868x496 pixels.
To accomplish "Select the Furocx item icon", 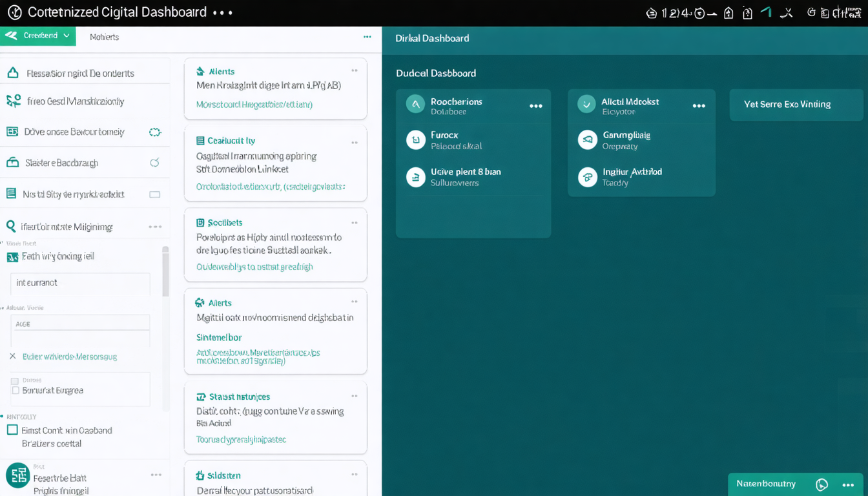I will 415,140.
